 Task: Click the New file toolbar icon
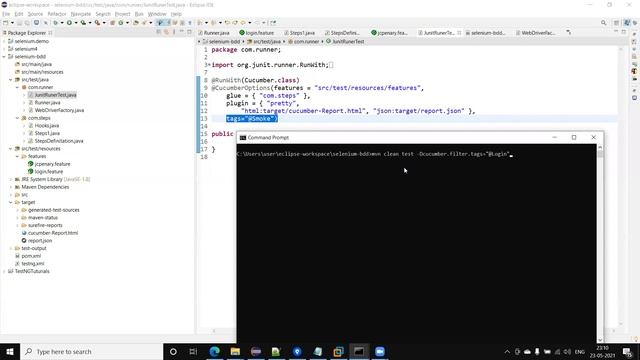click(x=6, y=23)
